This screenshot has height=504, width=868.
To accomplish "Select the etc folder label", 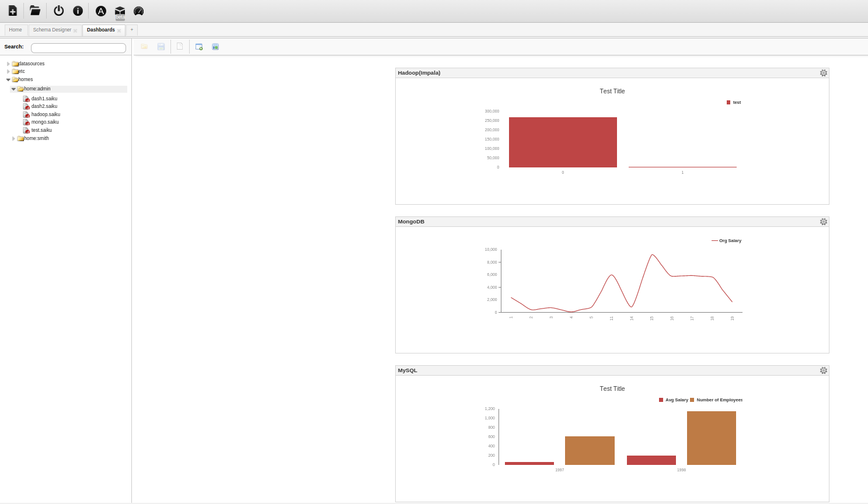I will [x=22, y=71].
